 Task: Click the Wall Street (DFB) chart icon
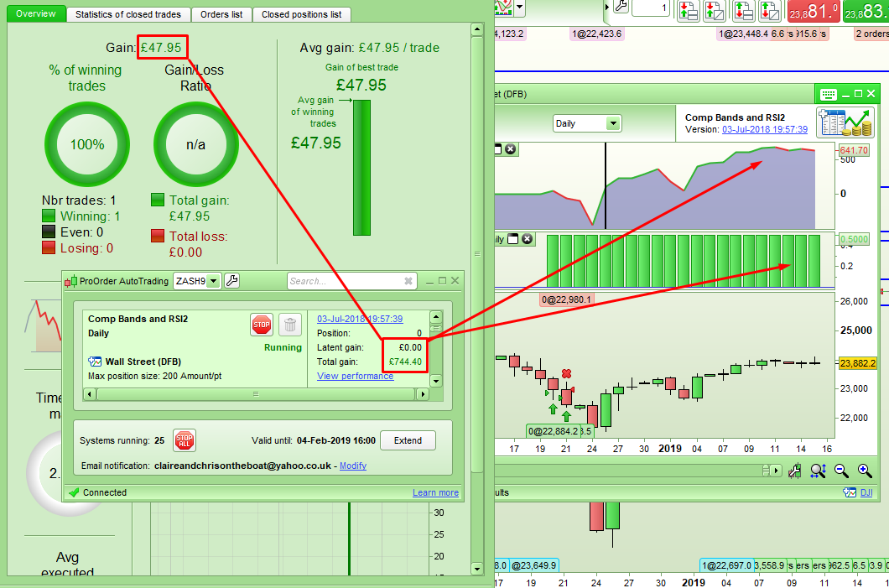[x=95, y=362]
